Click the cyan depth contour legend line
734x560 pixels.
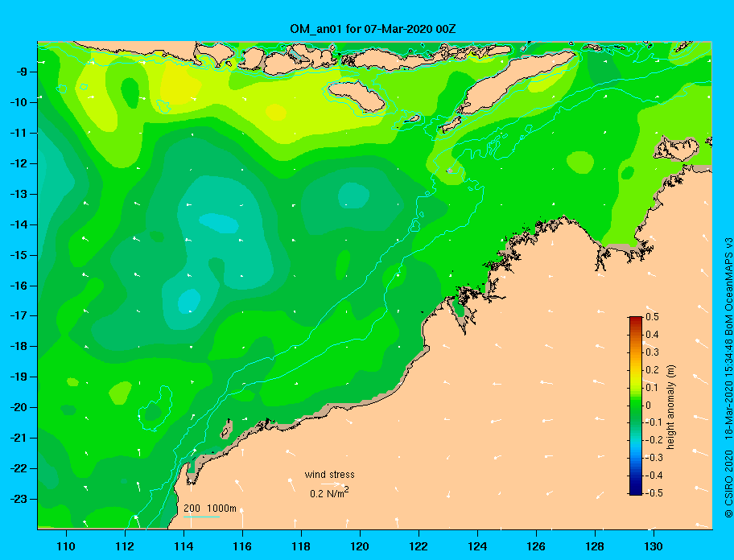point(202,517)
